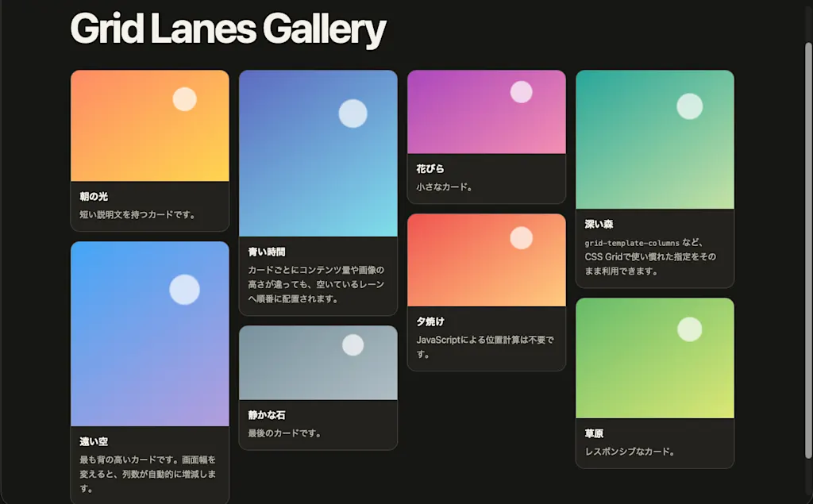813x504 pixels.
Task: Click the 静かな石 card title
Action: (x=267, y=415)
